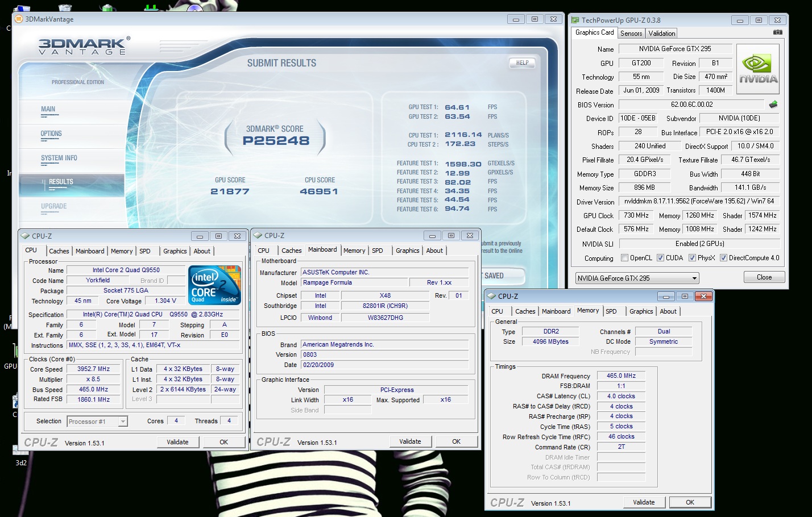The width and height of the screenshot is (812, 517).
Task: Click the GPU TEST 1 result 64.61
Action: click(457, 107)
